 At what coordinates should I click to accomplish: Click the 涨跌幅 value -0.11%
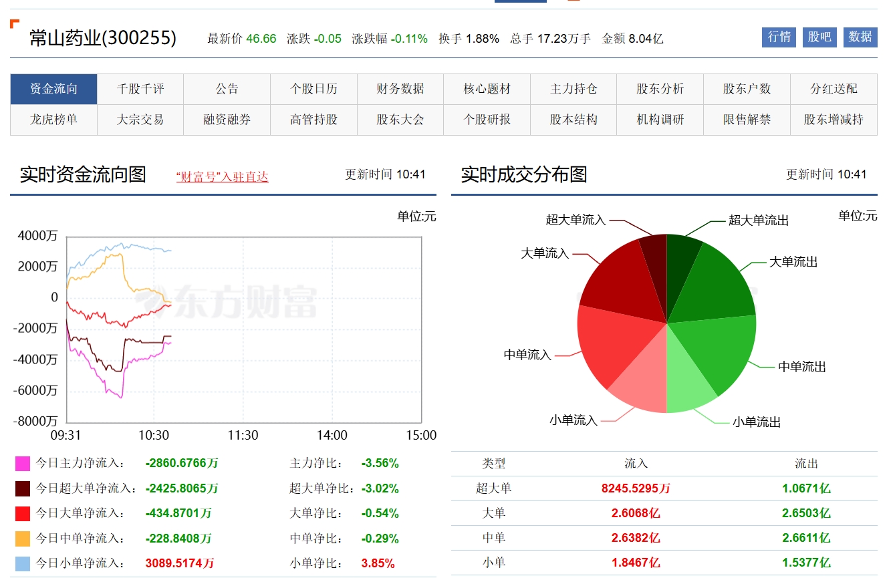409,39
